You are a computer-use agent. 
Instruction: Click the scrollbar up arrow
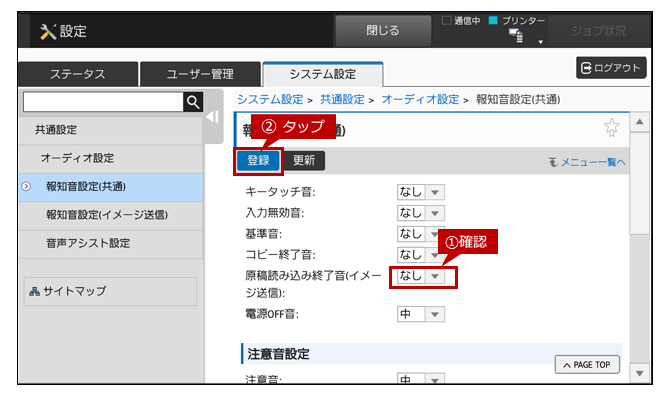[x=639, y=122]
